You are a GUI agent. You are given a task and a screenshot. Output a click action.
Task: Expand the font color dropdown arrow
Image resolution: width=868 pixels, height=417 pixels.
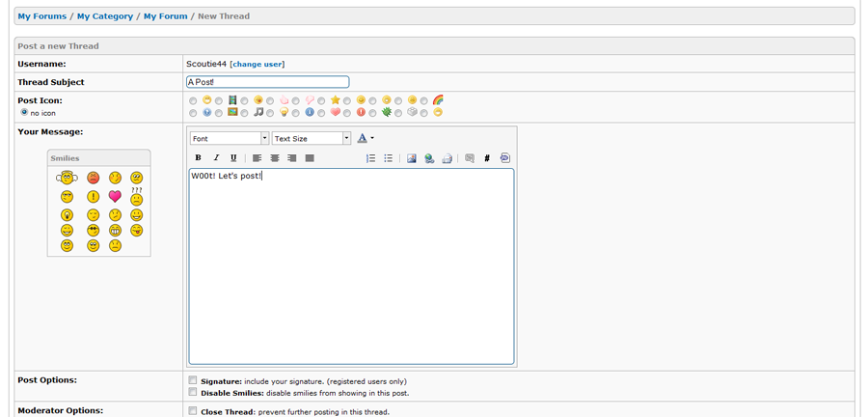372,138
